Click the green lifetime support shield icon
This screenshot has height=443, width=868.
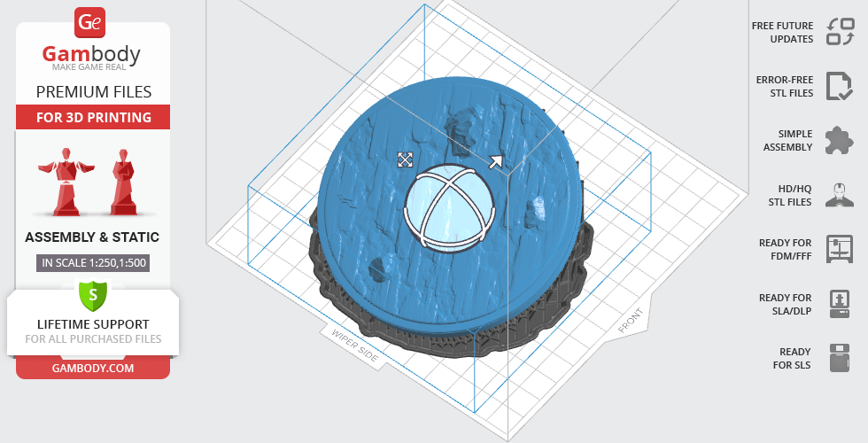click(x=93, y=295)
